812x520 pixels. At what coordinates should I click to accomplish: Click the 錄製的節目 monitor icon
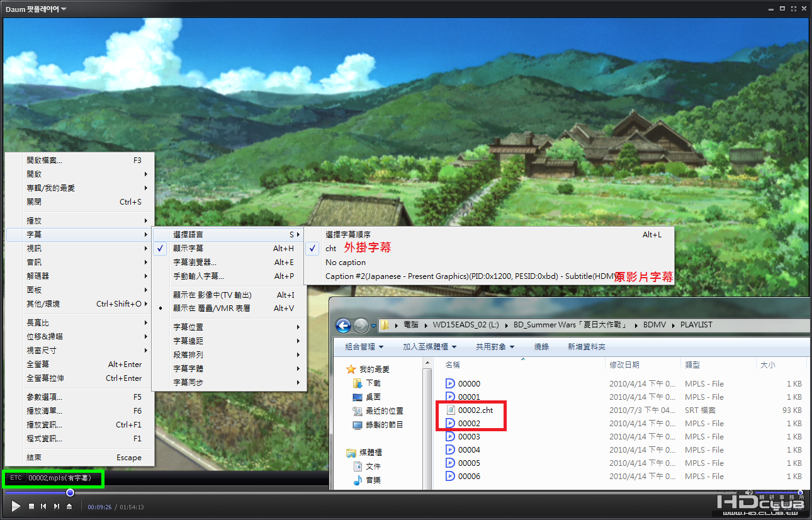(x=358, y=424)
